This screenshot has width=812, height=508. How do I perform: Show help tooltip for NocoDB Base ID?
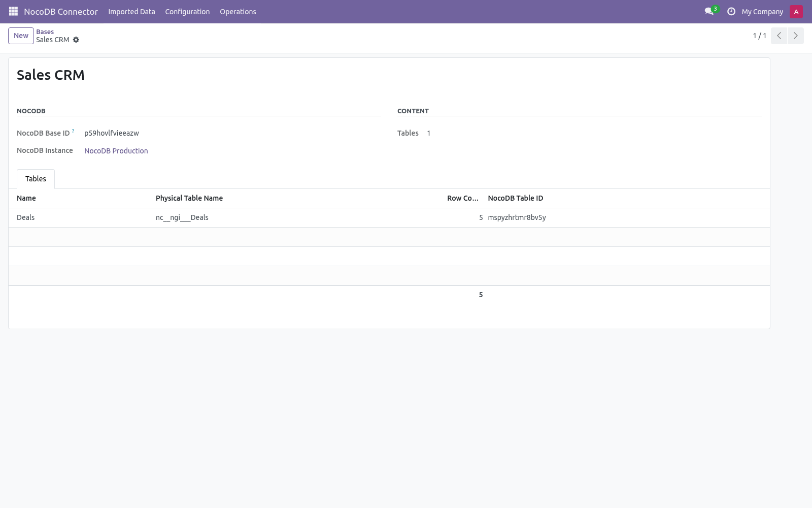pyautogui.click(x=73, y=131)
